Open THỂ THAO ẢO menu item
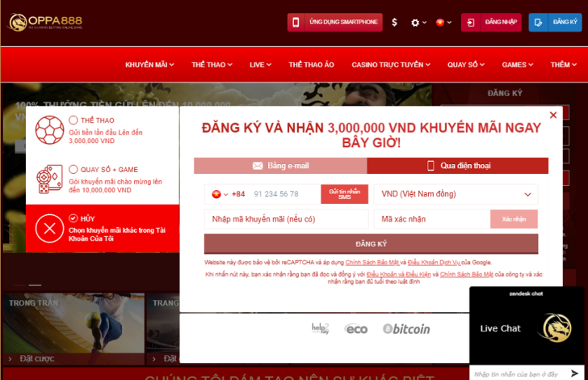The height and width of the screenshot is (380, 588). [311, 65]
